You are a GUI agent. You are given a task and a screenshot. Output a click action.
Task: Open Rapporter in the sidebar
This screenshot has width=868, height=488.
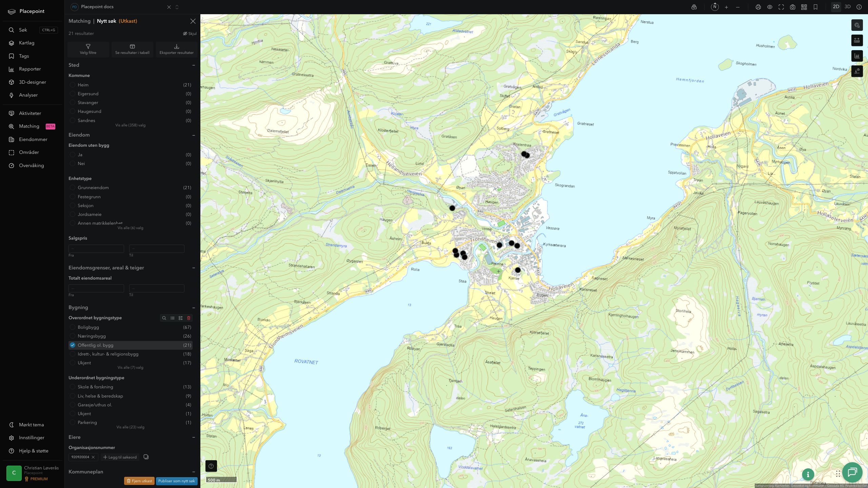pyautogui.click(x=30, y=69)
